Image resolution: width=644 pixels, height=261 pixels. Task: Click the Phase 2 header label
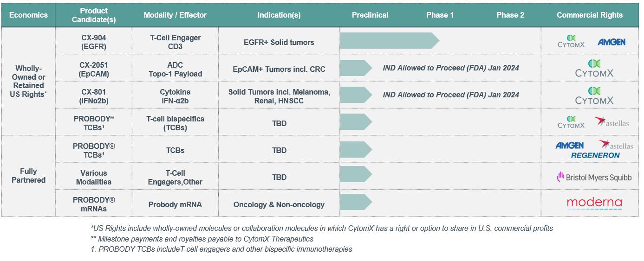click(510, 15)
